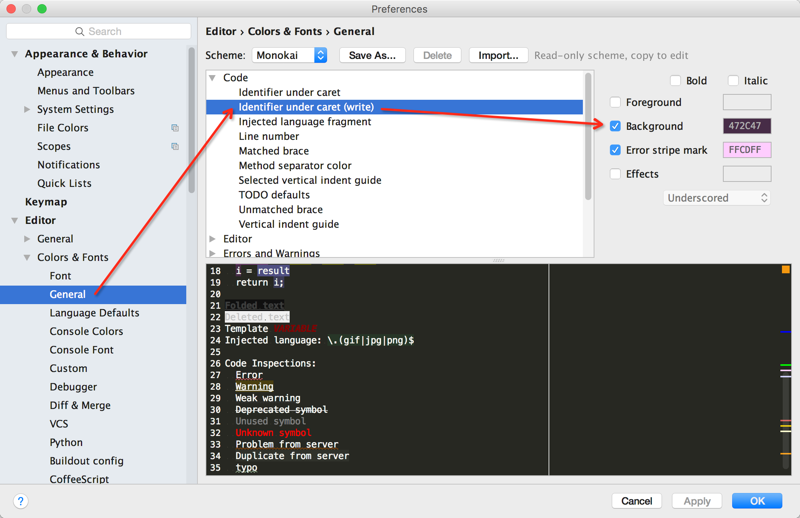This screenshot has height=518, width=800.
Task: Enable the Bold checkbox
Action: click(676, 81)
